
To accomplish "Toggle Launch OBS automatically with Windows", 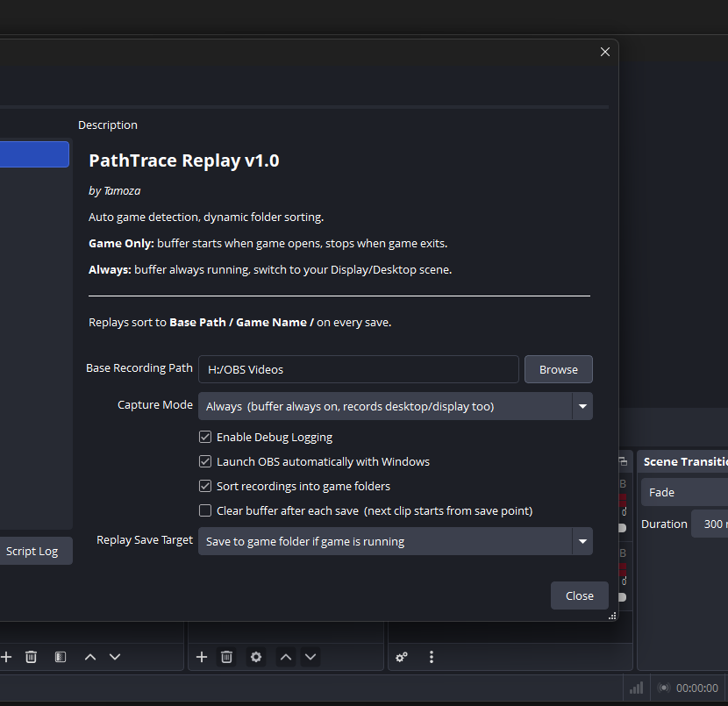I will click(204, 461).
